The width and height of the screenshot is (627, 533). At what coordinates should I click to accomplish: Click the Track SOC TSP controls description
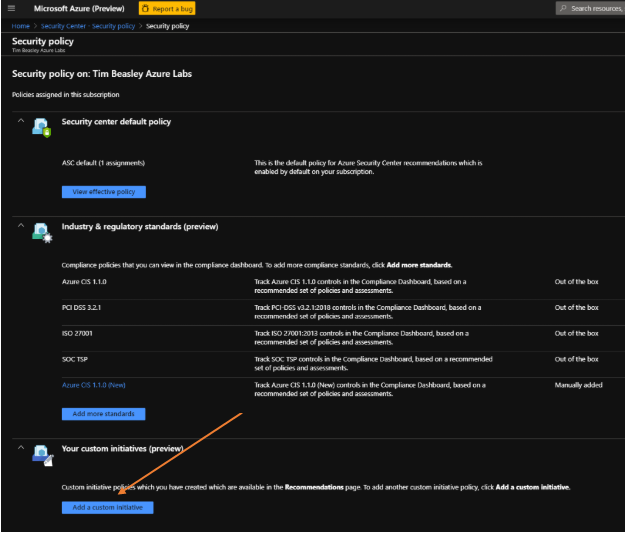point(373,363)
